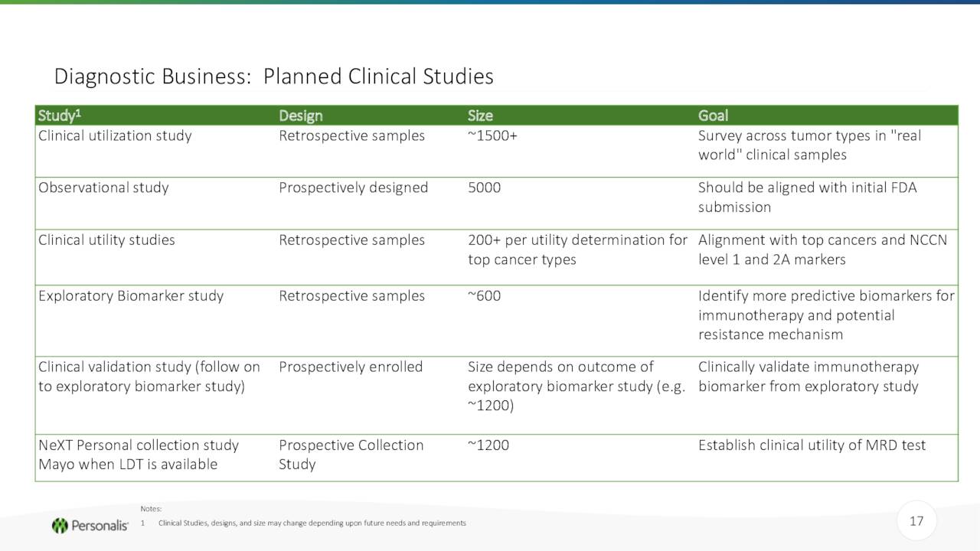Click the Personalis logo icon
Screen dimensions: 980x551
tap(60, 526)
